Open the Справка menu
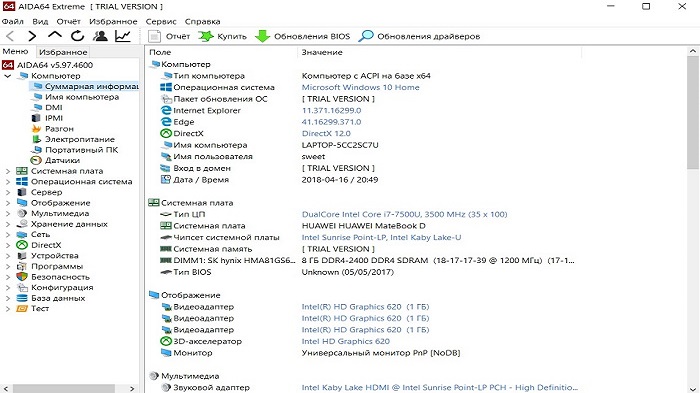 202,21
